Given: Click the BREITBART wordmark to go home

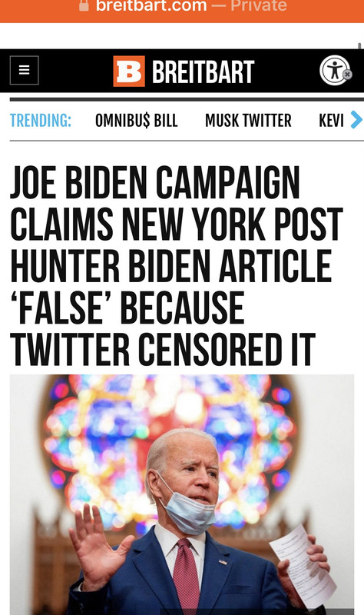Looking at the screenshot, I should coord(203,71).
